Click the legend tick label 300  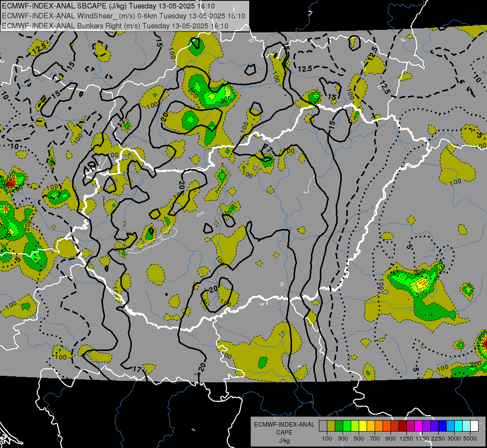pyautogui.click(x=343, y=439)
